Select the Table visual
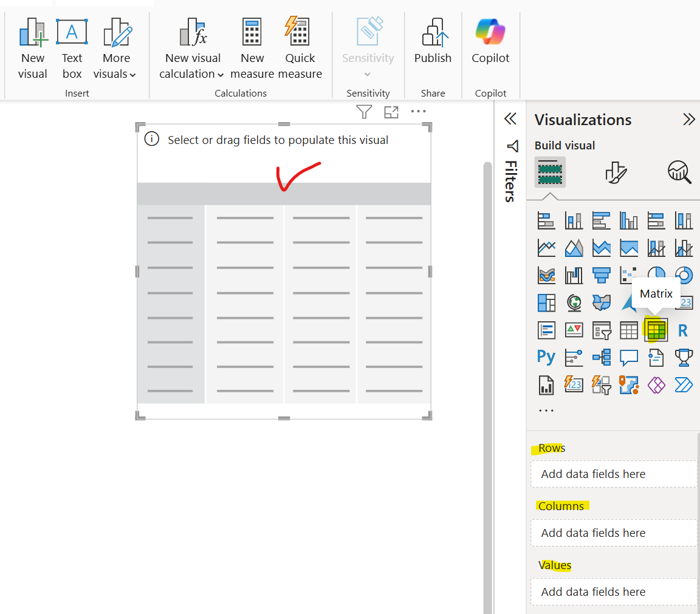The image size is (700, 614). (628, 330)
